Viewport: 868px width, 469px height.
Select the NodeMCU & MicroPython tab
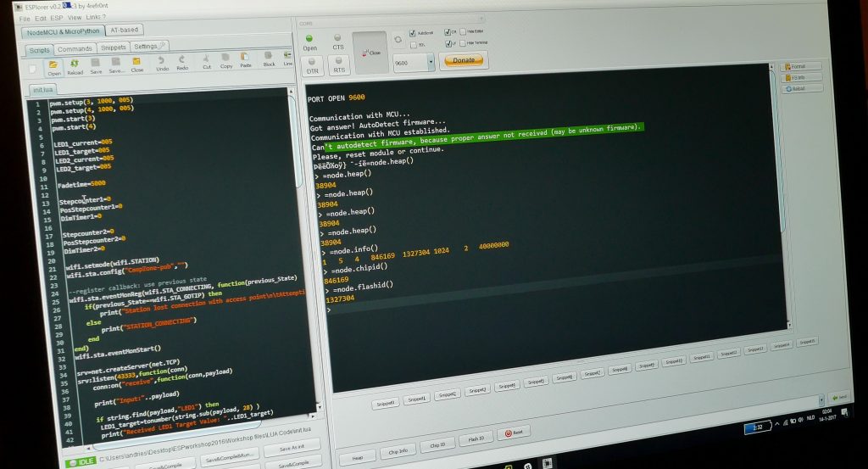pos(63,32)
